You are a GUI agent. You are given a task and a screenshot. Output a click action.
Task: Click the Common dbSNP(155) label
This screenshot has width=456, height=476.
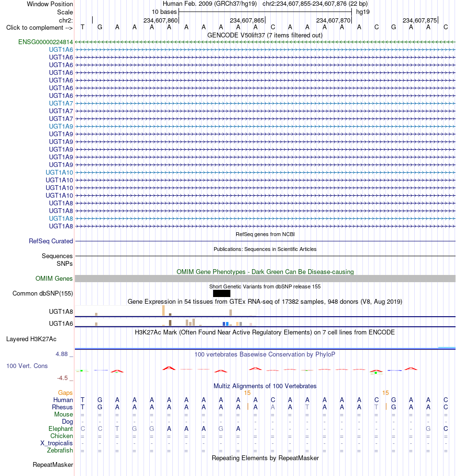(x=43, y=293)
